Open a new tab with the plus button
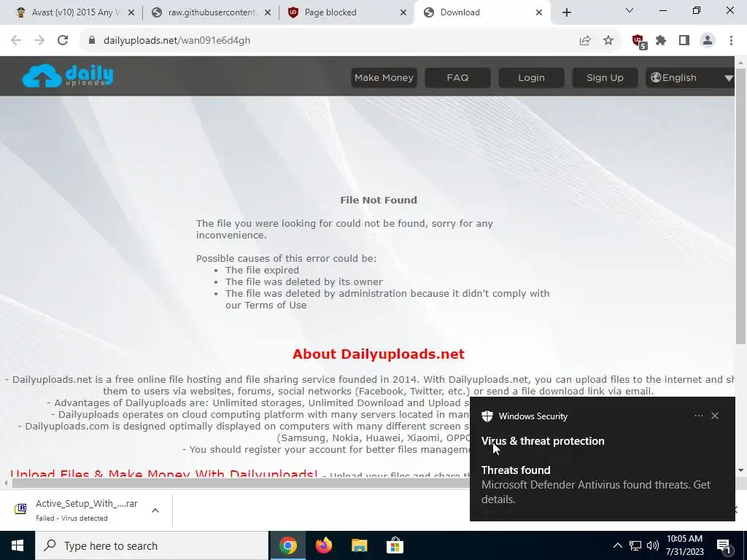 pyautogui.click(x=566, y=12)
